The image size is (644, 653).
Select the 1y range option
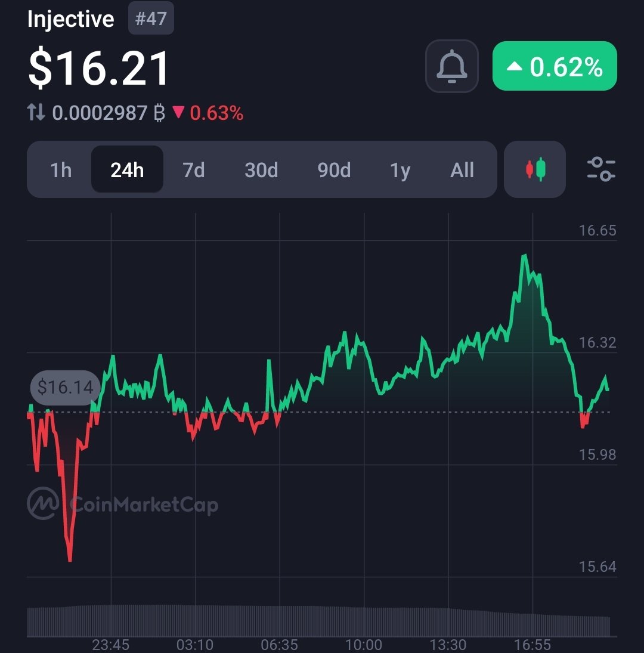coord(400,169)
